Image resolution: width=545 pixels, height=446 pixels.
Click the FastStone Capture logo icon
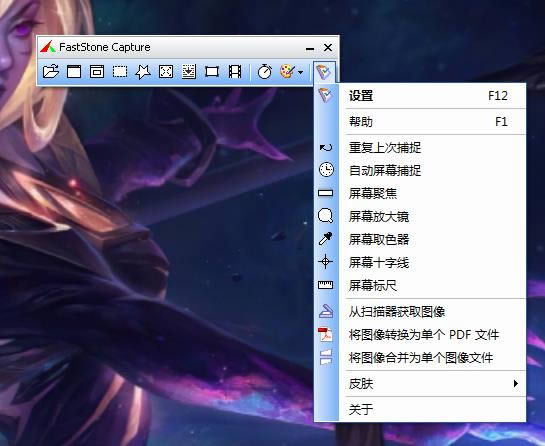point(48,47)
